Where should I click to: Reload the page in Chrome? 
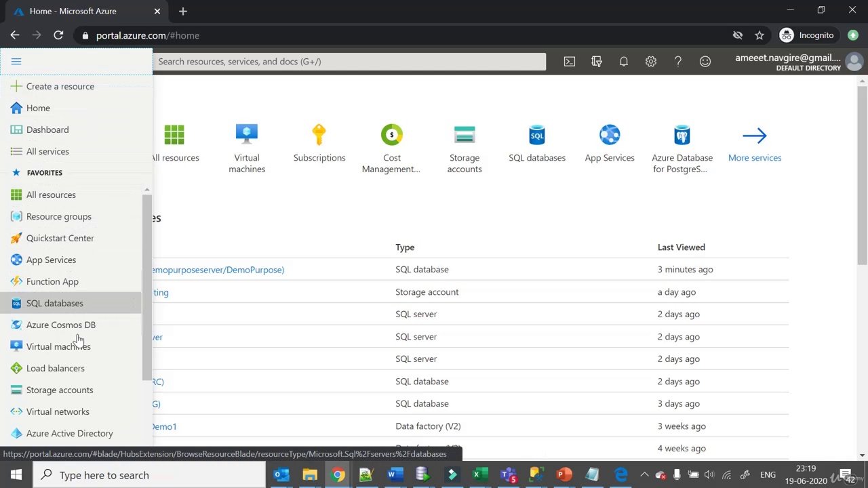coord(58,35)
